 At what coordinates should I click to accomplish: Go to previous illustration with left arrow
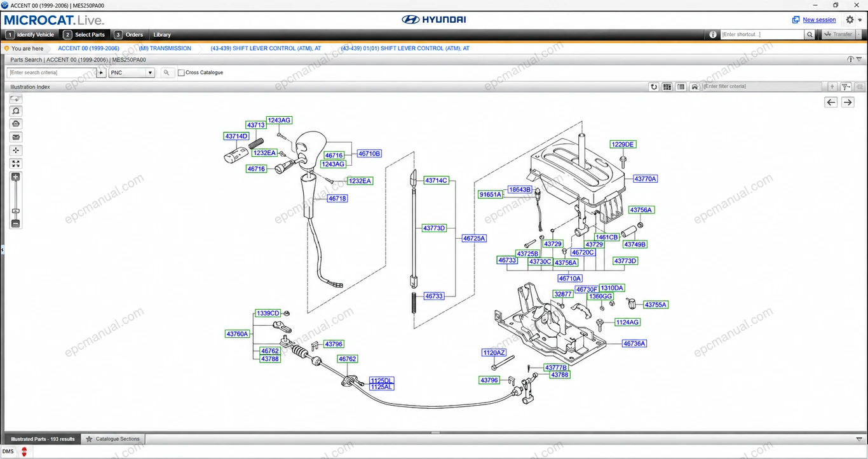[x=831, y=102]
